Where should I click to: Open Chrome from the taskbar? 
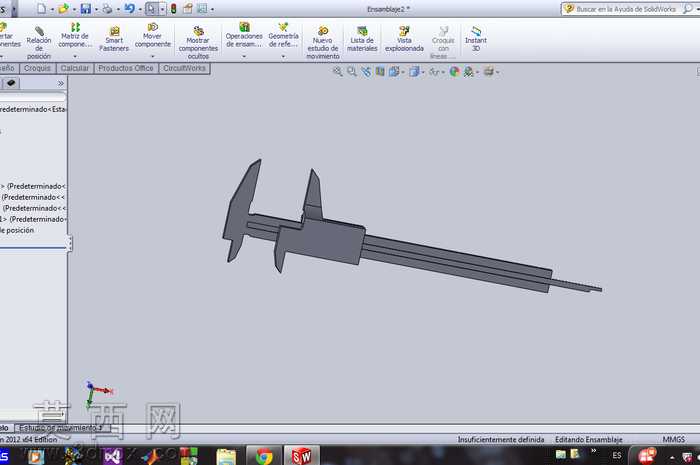point(264,456)
